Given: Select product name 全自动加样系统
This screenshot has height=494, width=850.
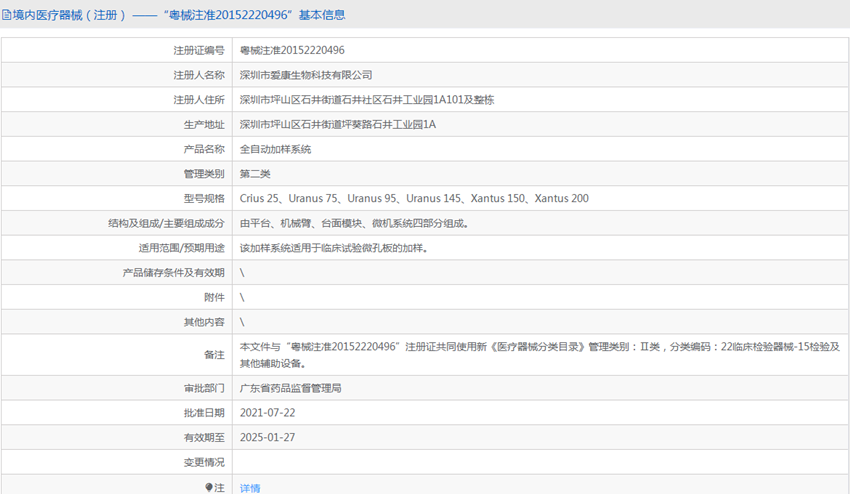Looking at the screenshot, I should 276,149.
